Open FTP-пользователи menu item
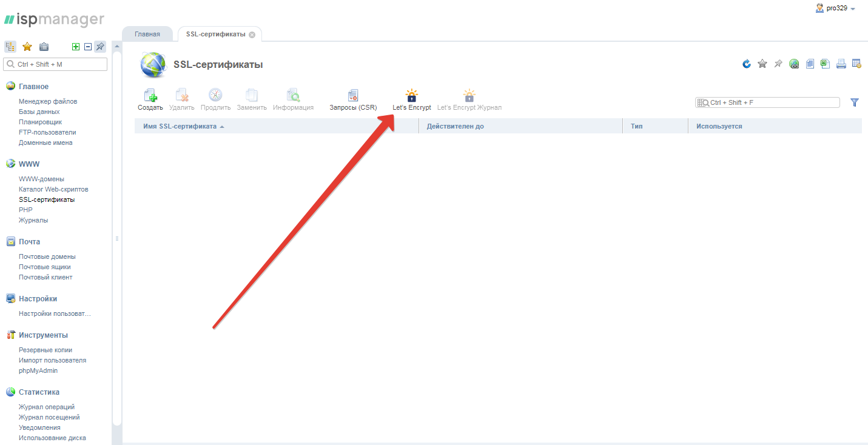The width and height of the screenshot is (868, 445). (x=47, y=132)
